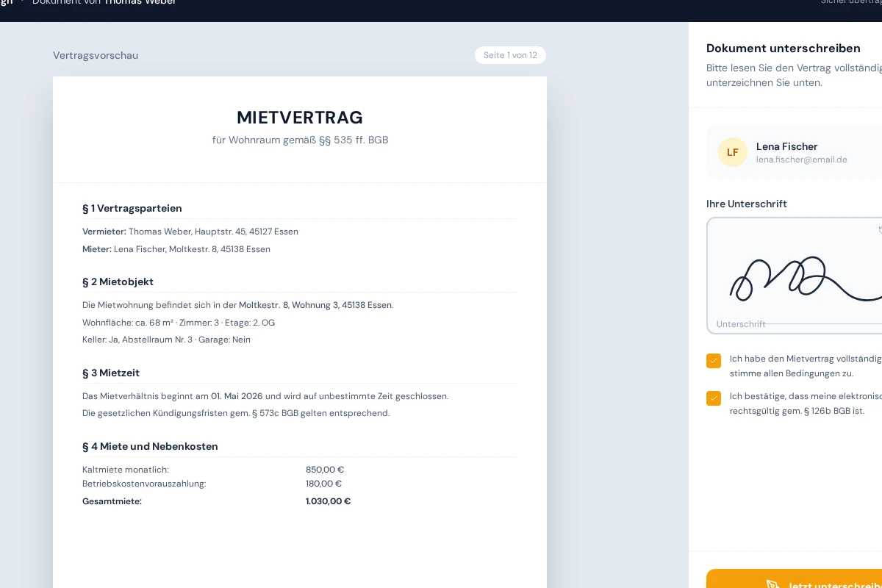882x588 pixels.
Task: Click the clear-signature icon in the signature field
Action: [x=879, y=230]
